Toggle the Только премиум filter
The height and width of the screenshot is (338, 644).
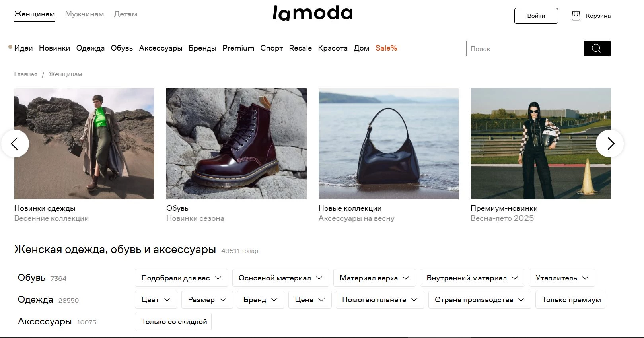coord(571,300)
